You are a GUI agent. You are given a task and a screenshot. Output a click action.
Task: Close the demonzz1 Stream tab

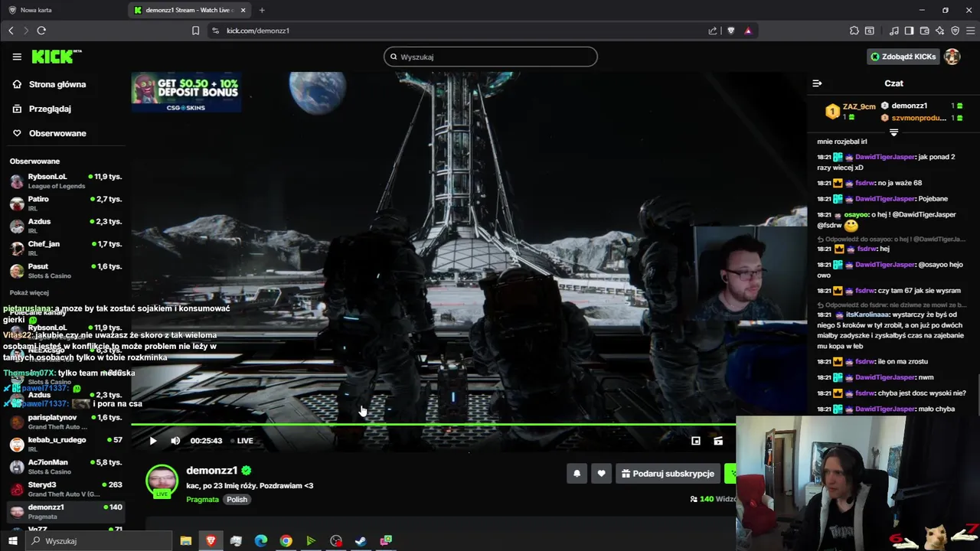click(x=243, y=10)
